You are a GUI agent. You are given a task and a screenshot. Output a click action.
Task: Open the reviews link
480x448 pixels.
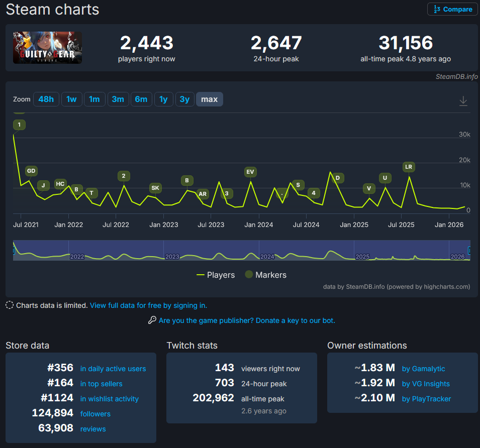pyautogui.click(x=93, y=429)
